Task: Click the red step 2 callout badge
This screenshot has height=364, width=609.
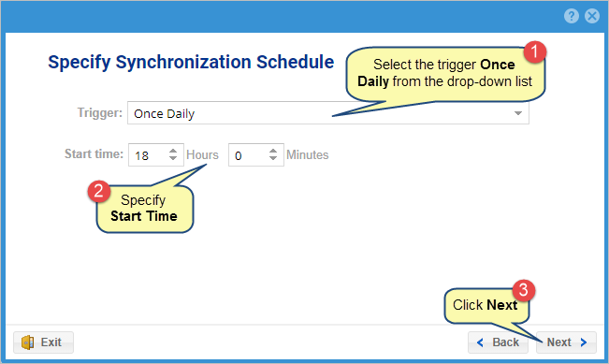Action: [99, 192]
